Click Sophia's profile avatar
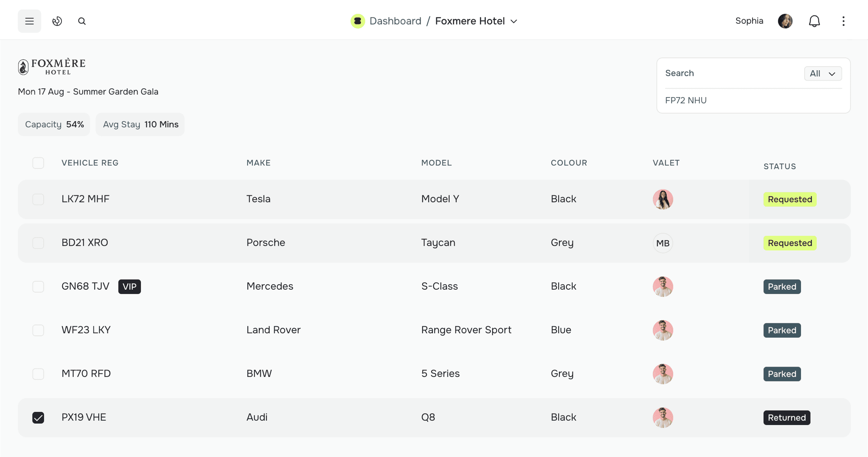This screenshot has width=868, height=457. point(785,21)
